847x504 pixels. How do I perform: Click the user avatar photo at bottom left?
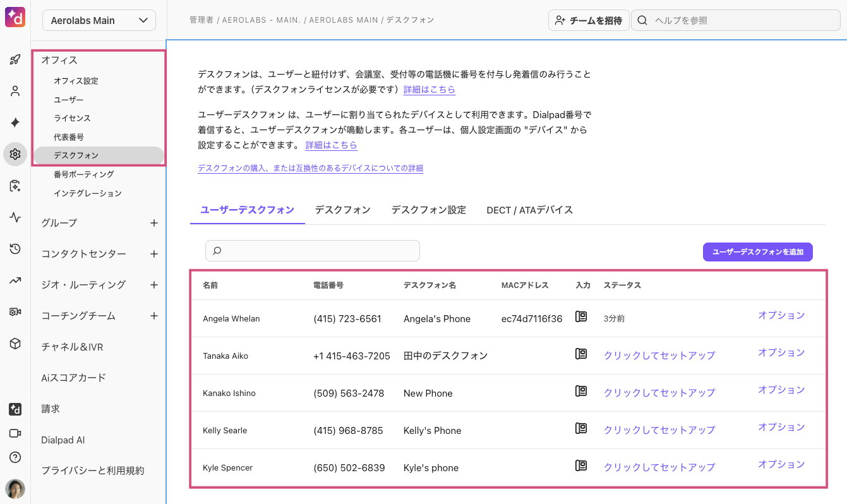tap(15, 489)
